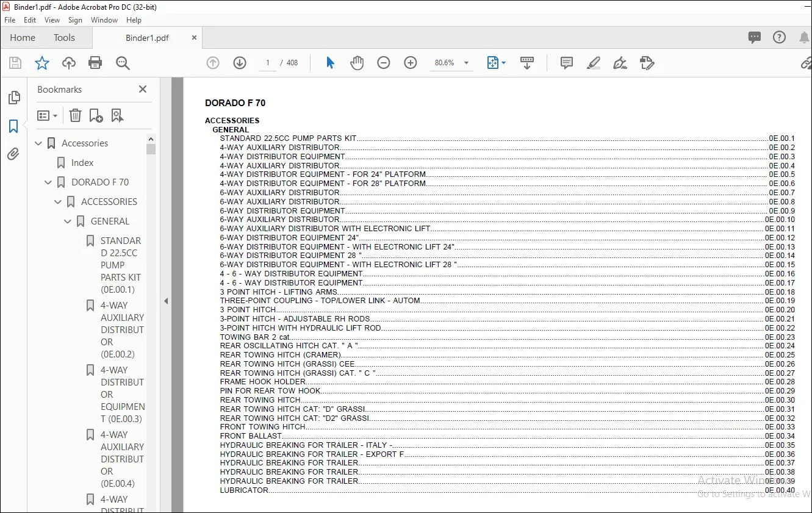
Task: Click the Save file icon
Action: (x=15, y=63)
